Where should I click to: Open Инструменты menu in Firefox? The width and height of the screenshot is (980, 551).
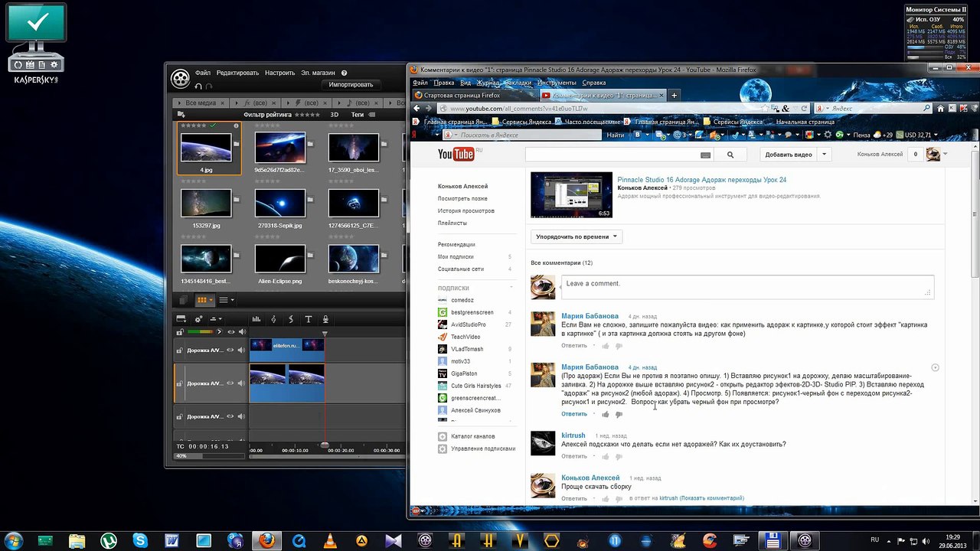click(x=557, y=83)
